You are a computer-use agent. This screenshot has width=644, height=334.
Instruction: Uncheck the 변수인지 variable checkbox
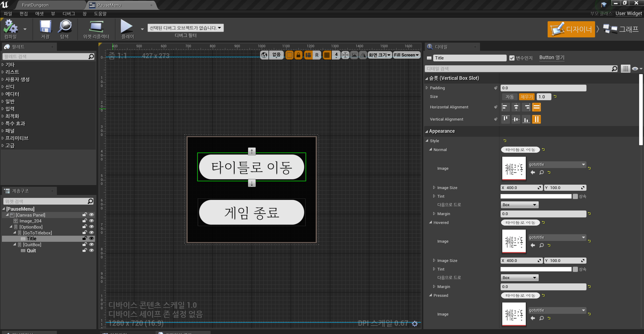512,58
